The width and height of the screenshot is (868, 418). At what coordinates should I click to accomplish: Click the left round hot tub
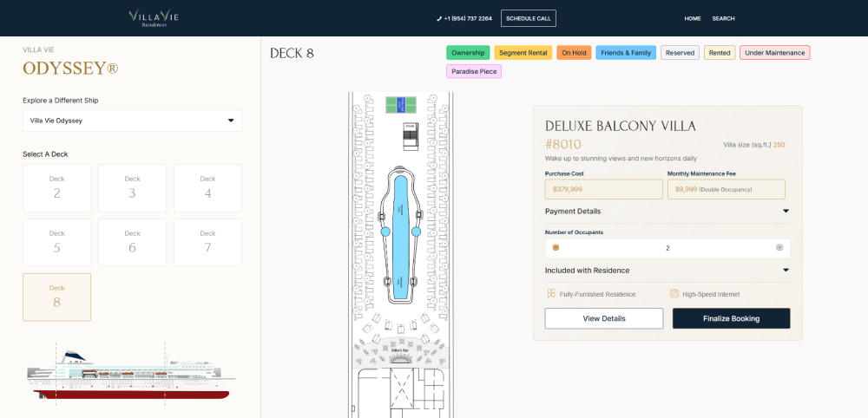pyautogui.click(x=385, y=232)
